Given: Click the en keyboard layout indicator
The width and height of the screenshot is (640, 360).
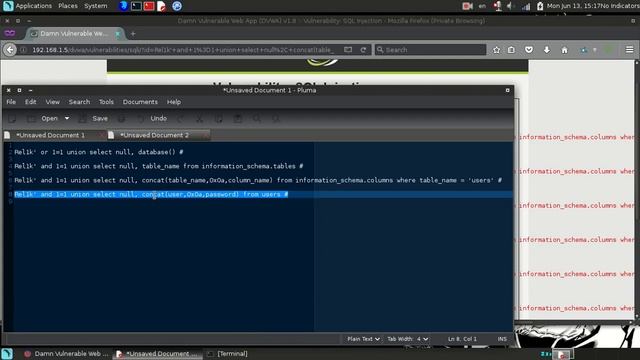Looking at the screenshot, I should (482, 6).
